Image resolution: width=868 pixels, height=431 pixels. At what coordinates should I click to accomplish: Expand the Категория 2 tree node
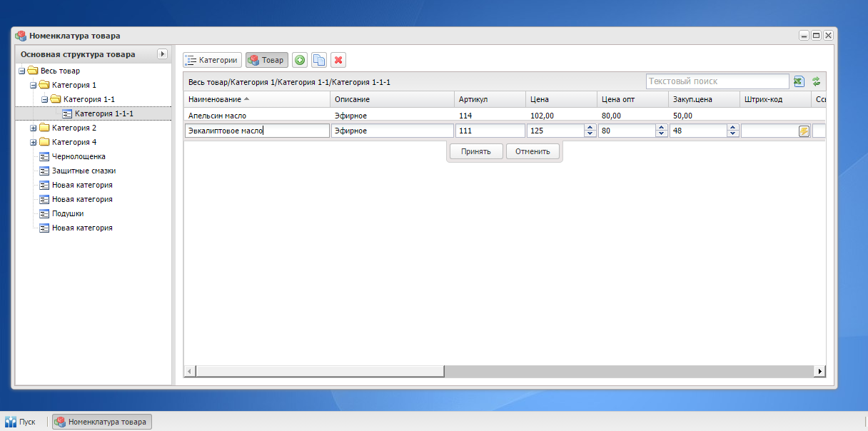pyautogui.click(x=33, y=128)
